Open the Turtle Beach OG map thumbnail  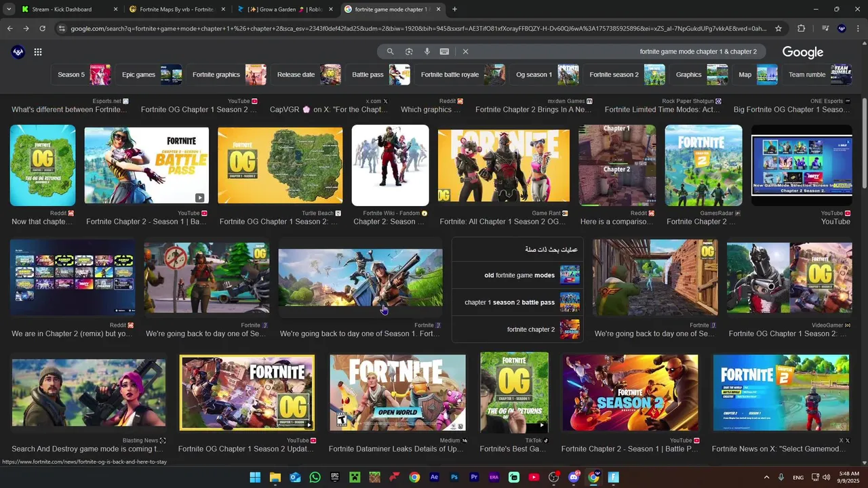pos(280,165)
